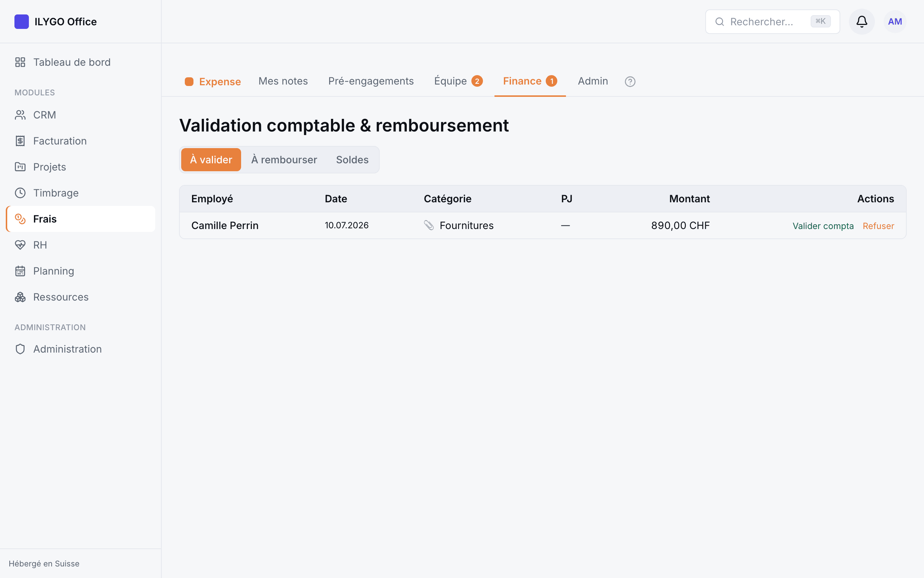Navigate to Projets
Image resolution: width=924 pixels, height=578 pixels.
coord(80,167)
